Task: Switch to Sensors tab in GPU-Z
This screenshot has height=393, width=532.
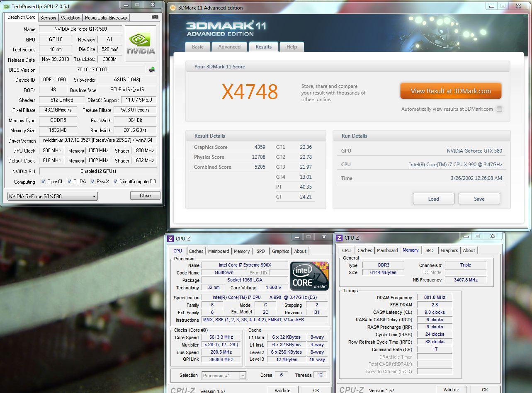Action: click(48, 18)
